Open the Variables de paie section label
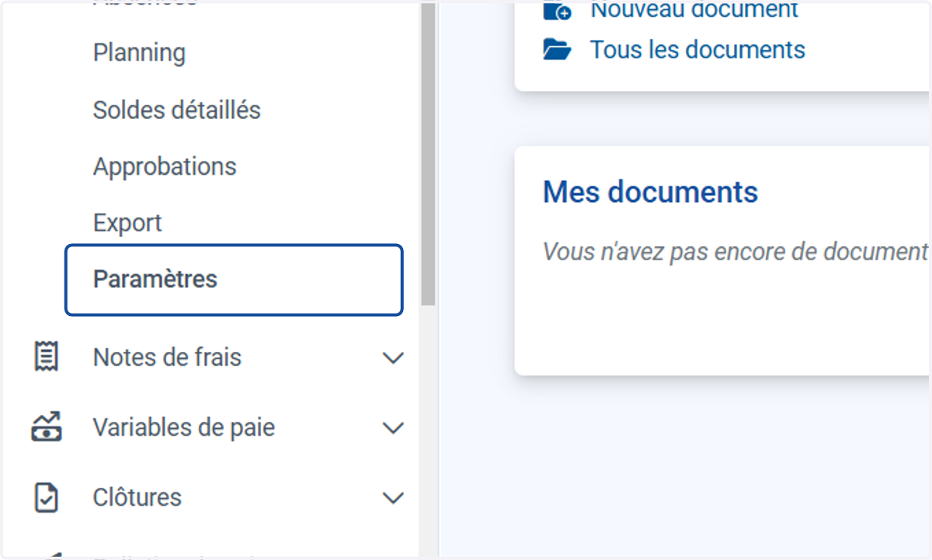 [184, 427]
